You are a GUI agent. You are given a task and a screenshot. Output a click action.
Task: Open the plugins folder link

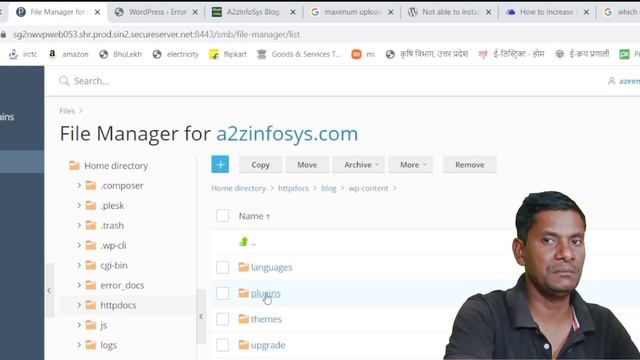coord(266,293)
